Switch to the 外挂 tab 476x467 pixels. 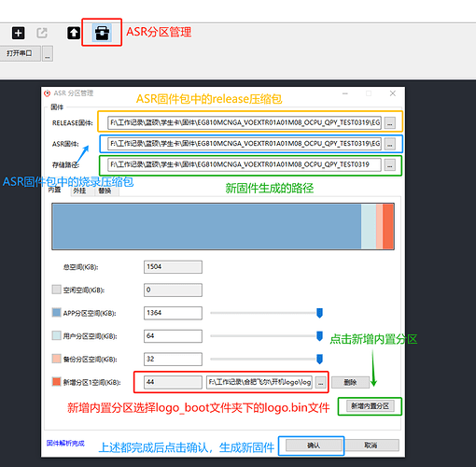pos(80,191)
